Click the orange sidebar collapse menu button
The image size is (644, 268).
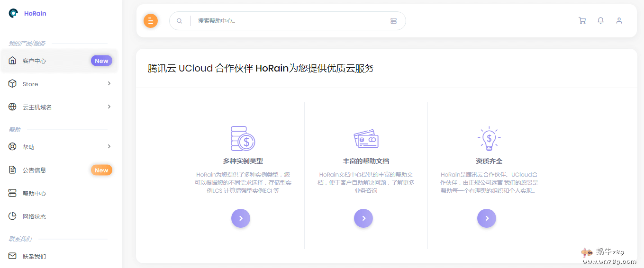coord(150,21)
